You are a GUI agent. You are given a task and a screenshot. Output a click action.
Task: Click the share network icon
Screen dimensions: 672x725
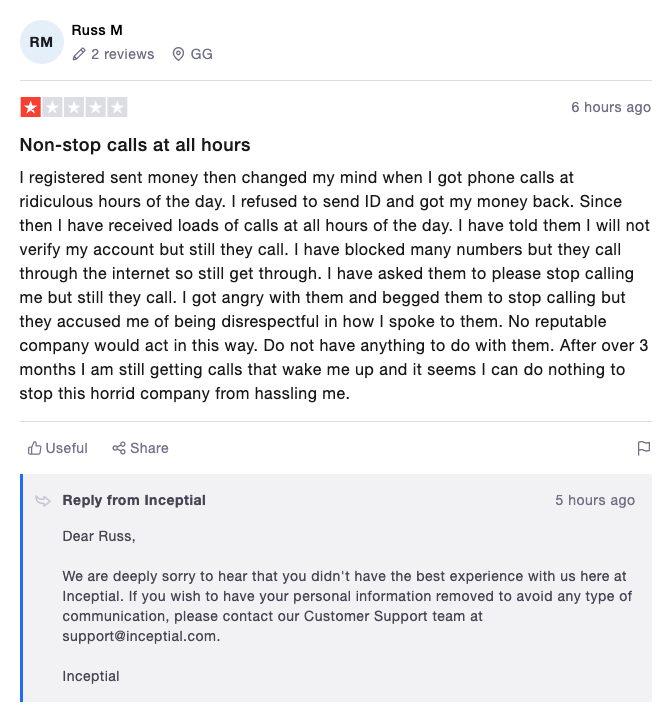point(119,448)
